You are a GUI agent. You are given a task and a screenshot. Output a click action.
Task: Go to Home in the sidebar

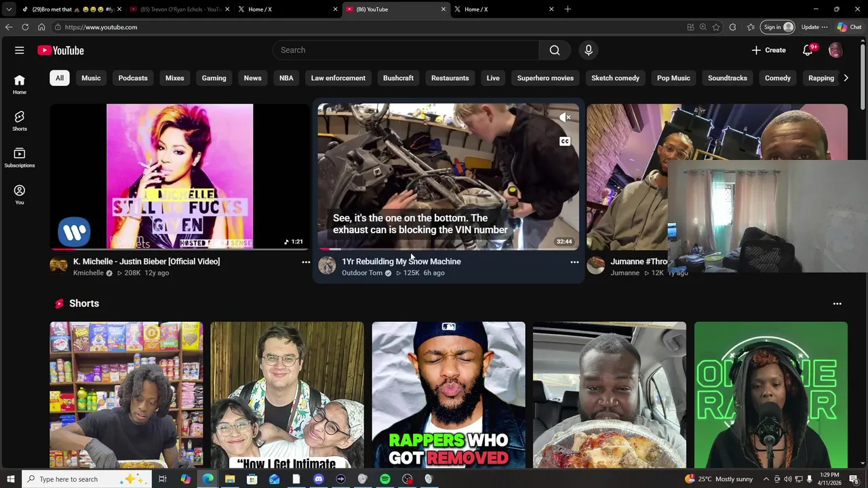coord(19,85)
